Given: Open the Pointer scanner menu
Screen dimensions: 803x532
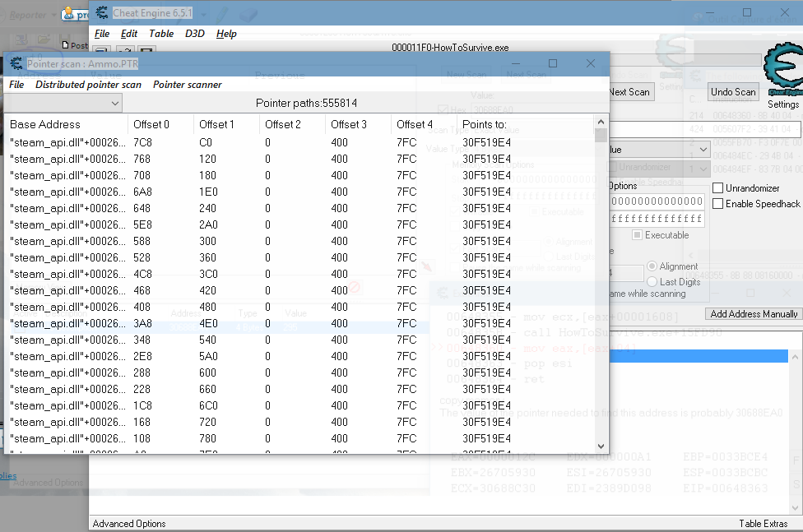Looking at the screenshot, I should point(187,85).
